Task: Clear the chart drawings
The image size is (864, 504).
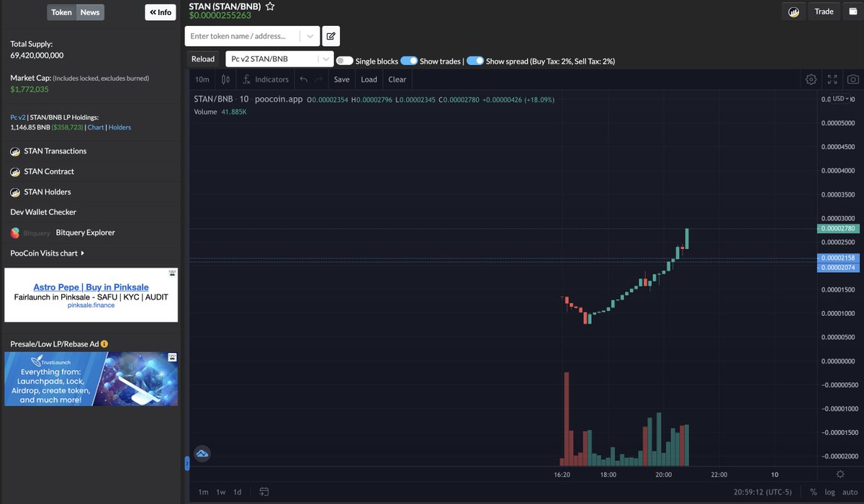Action: coord(397,79)
